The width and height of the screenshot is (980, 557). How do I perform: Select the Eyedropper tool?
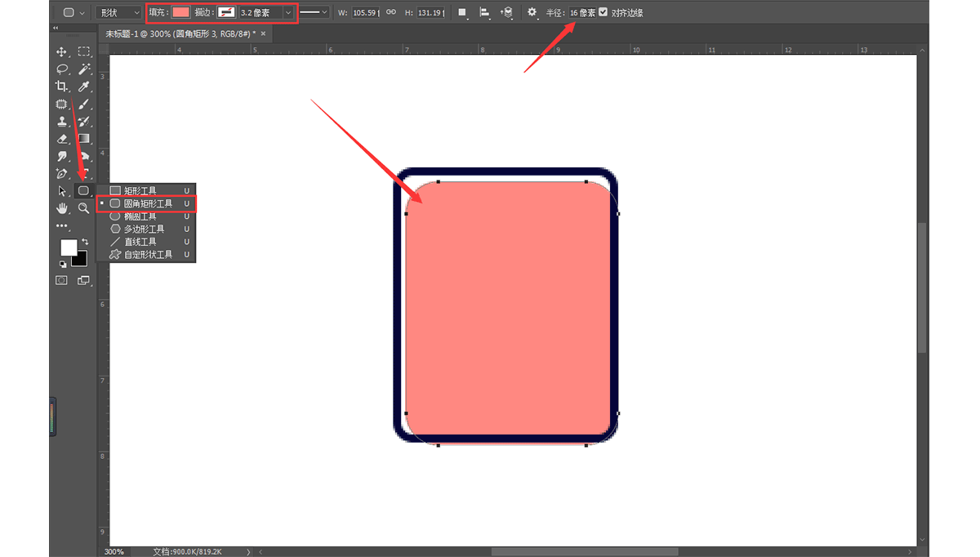point(83,87)
